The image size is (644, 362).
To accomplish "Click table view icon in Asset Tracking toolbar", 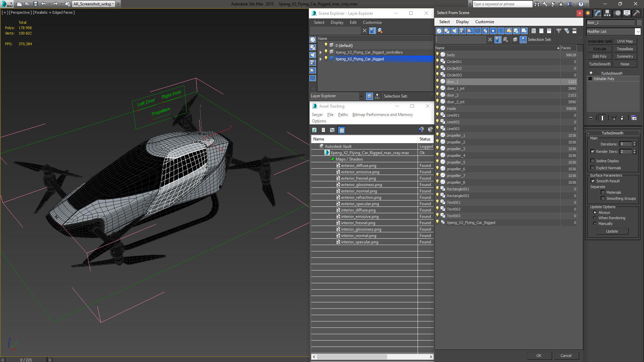I will click(341, 130).
